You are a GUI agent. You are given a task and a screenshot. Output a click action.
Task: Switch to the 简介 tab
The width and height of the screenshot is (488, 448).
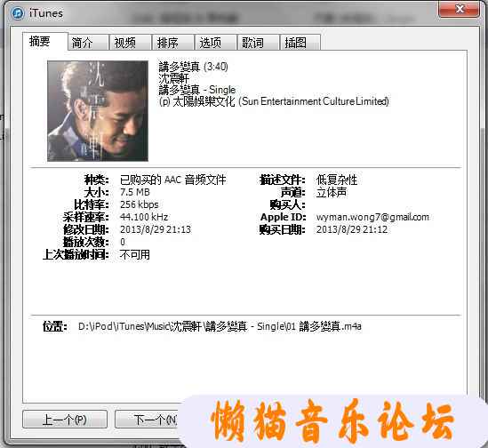[88, 43]
